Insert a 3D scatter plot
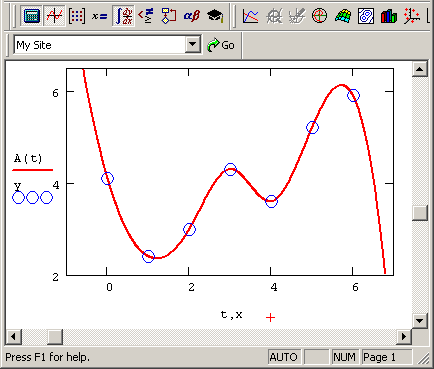Image resolution: width=434 pixels, height=369 pixels. pos(411,16)
